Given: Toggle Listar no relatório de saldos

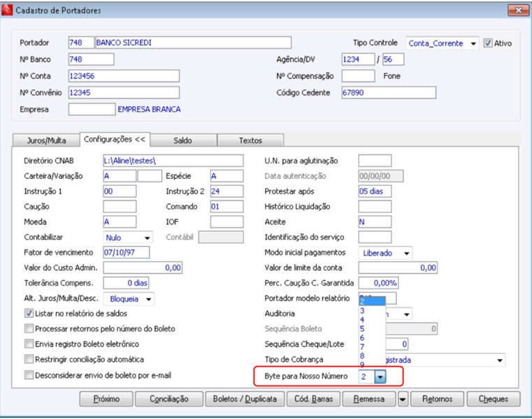Looking at the screenshot, I should [29, 314].
